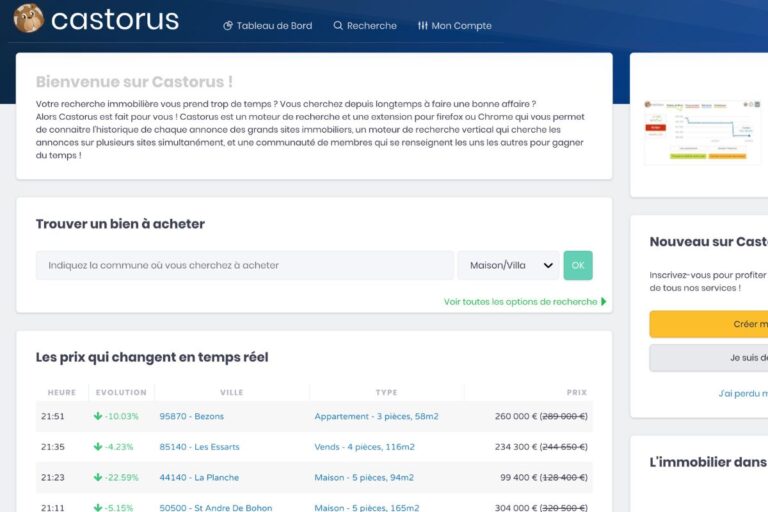Click the 21:51 time cell
This screenshot has width=768, height=512.
pos(52,416)
